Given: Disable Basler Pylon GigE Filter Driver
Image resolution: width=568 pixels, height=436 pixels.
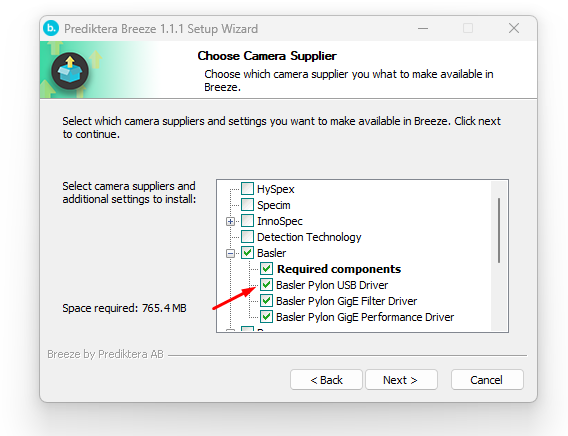Looking at the screenshot, I should (266, 301).
